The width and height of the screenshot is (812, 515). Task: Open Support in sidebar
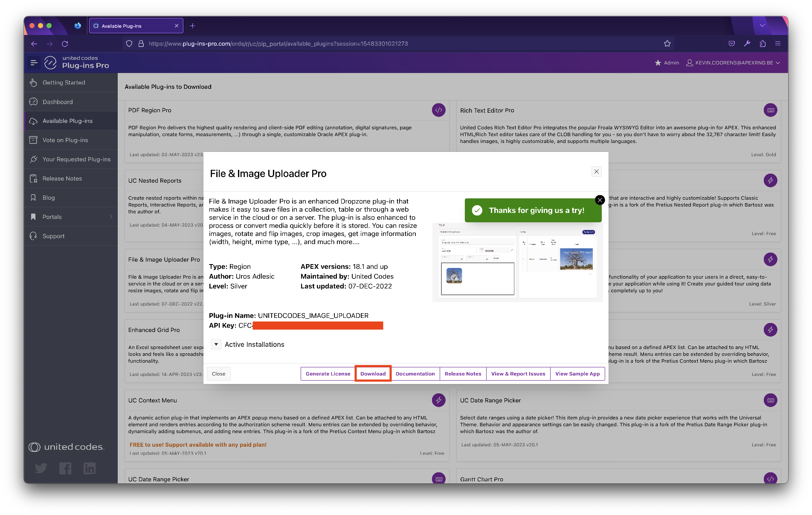(71, 236)
